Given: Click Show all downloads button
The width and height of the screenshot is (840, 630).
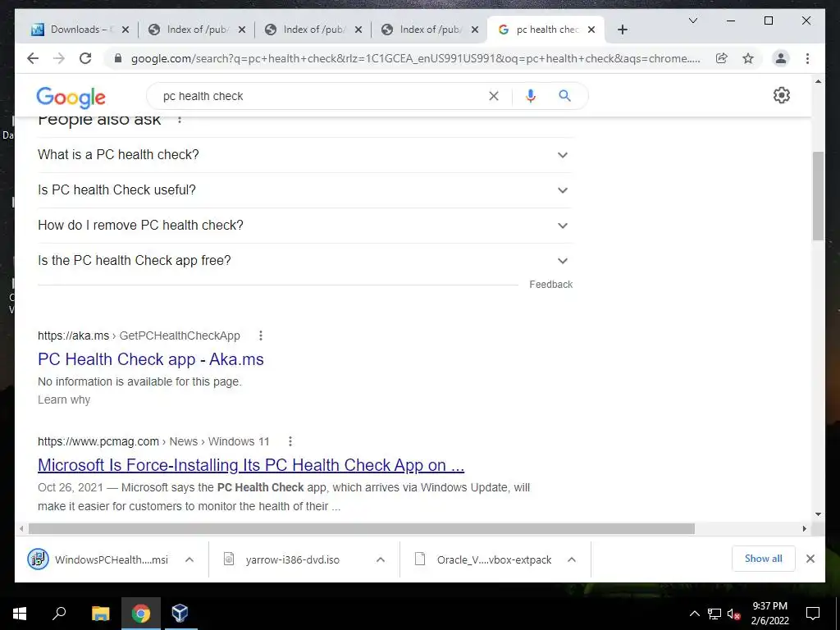Looking at the screenshot, I should 763,559.
